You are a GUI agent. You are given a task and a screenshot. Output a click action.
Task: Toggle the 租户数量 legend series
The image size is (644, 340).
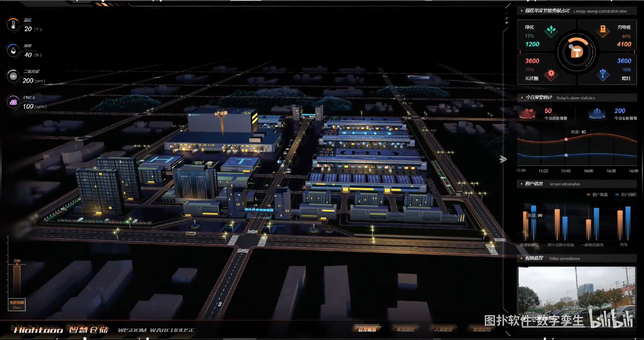pos(597,195)
